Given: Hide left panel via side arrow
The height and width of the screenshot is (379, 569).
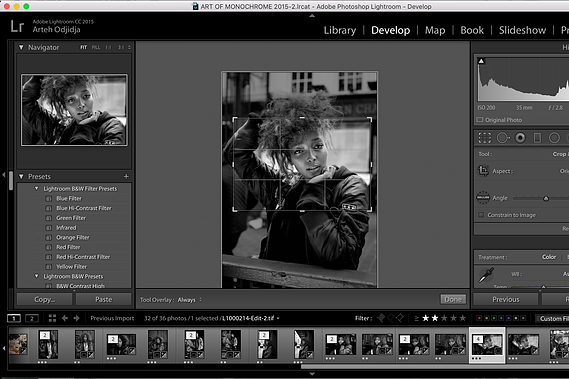Looking at the screenshot, I should pyautogui.click(x=4, y=175).
